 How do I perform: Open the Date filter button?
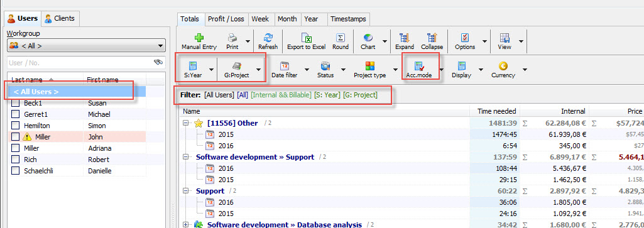284,69
